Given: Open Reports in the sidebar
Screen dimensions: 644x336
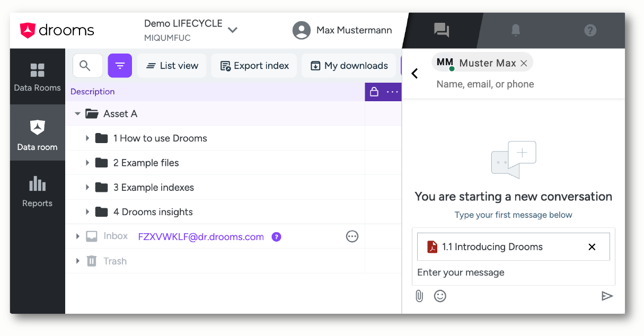Looking at the screenshot, I should coord(37,192).
